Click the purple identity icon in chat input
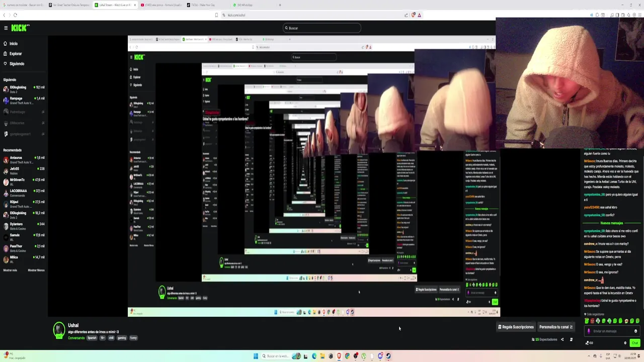644x362 pixels. pyautogui.click(x=589, y=331)
